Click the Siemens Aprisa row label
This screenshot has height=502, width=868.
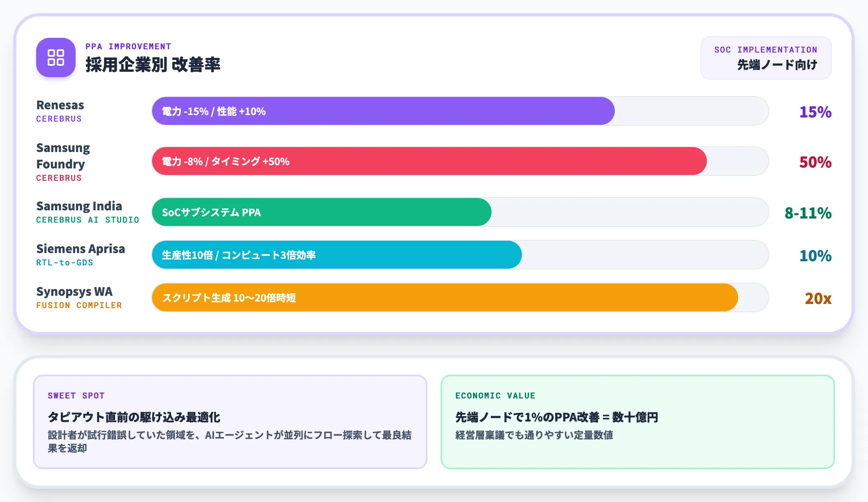point(81,249)
